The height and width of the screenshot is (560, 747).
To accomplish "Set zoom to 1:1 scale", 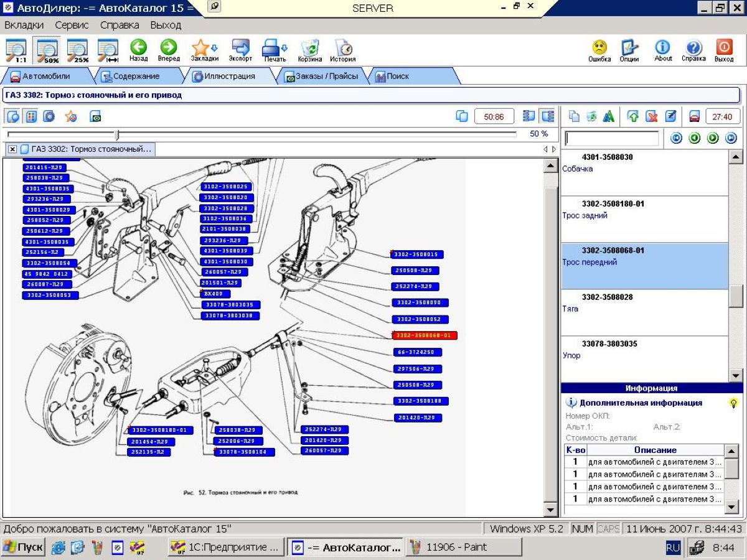I will point(16,50).
